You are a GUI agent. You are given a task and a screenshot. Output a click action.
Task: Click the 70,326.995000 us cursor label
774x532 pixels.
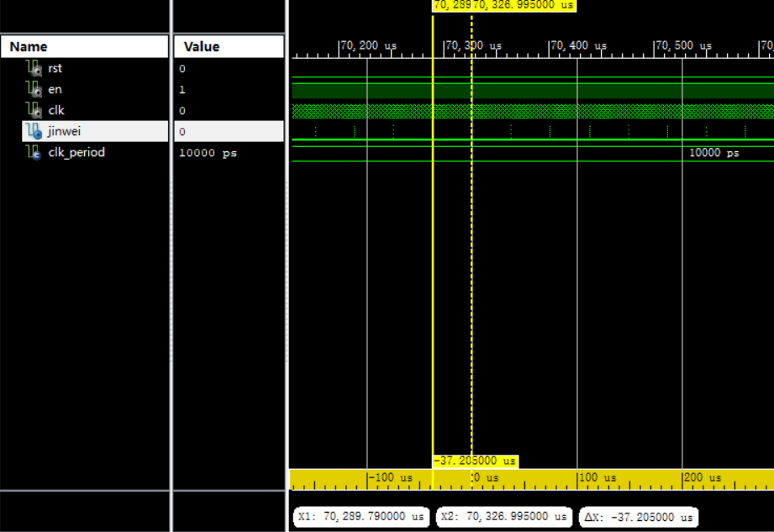[524, 5]
